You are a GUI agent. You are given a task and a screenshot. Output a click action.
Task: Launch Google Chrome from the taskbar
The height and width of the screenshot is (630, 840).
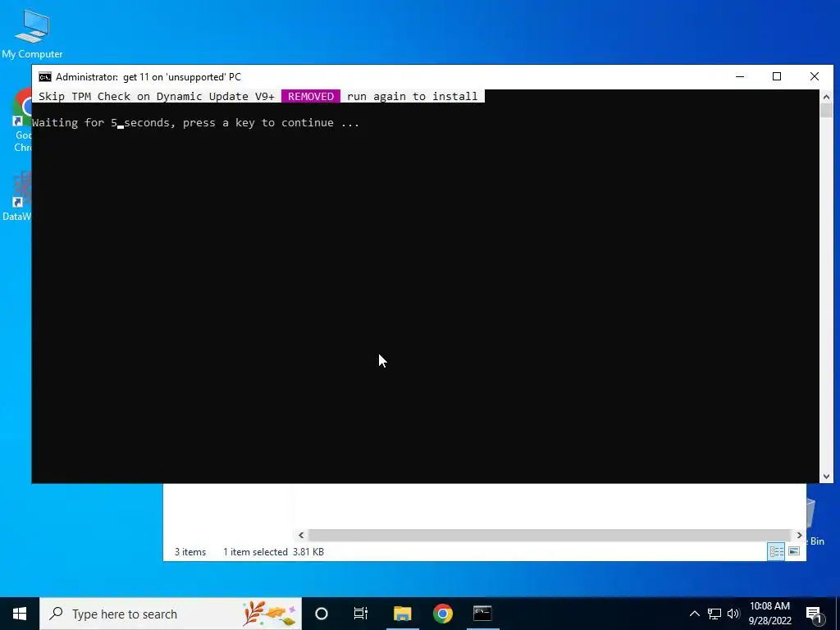coord(442,614)
